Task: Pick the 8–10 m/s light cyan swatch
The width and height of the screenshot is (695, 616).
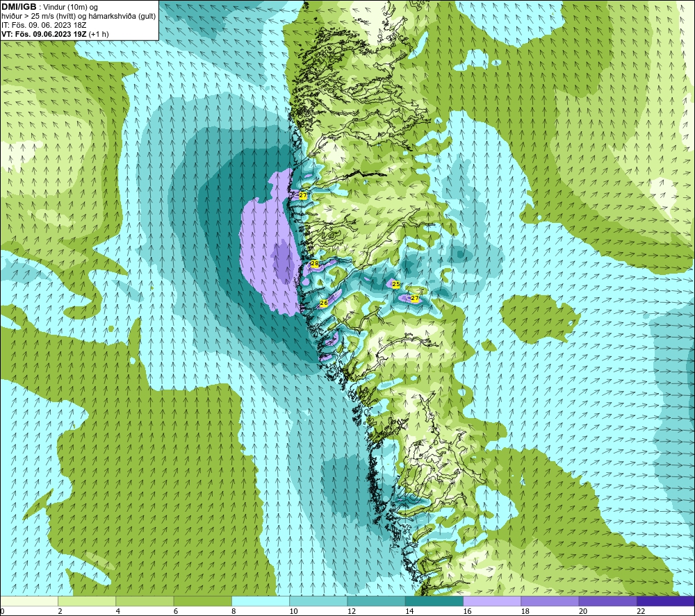Action: pos(261,601)
